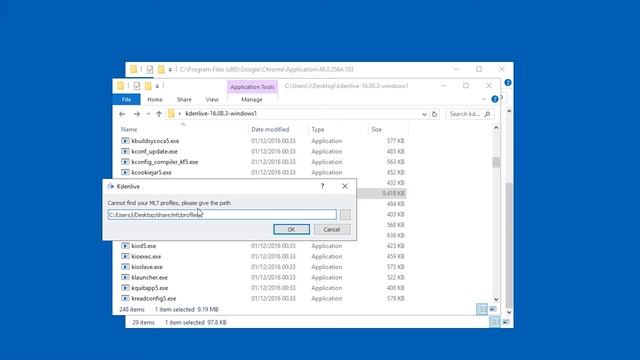
Task: Switch to details view in kdenlive window status bar
Action: 482,309
